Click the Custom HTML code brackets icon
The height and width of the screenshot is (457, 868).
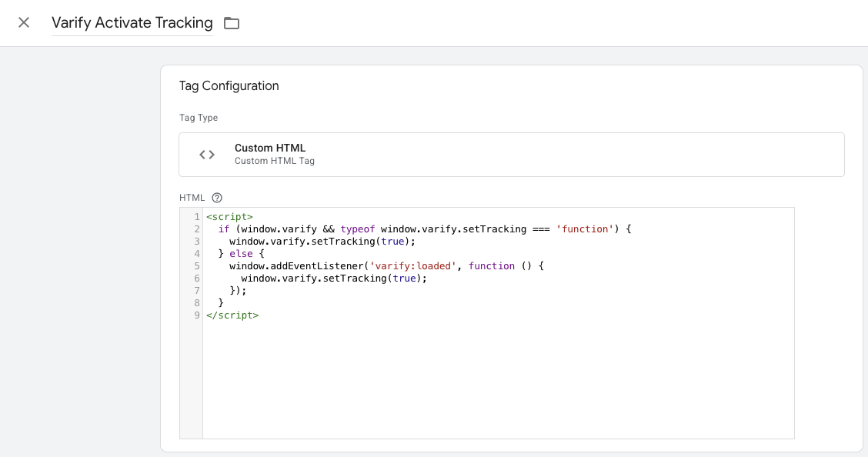pos(207,155)
